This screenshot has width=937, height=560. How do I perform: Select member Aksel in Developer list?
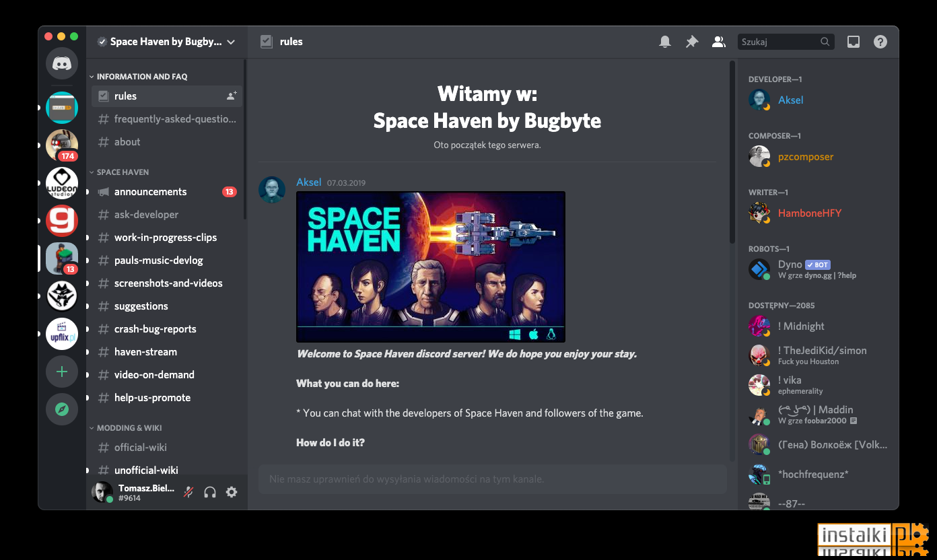819,100
